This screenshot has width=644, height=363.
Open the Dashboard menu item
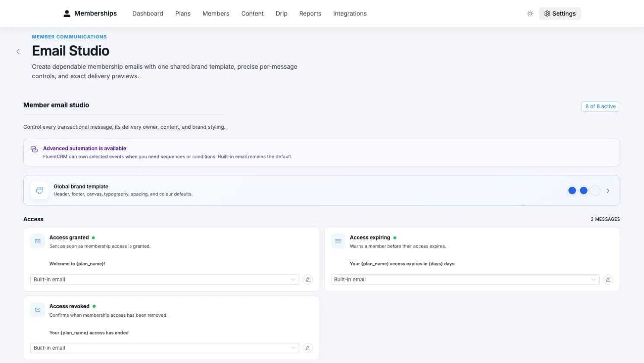148,13
